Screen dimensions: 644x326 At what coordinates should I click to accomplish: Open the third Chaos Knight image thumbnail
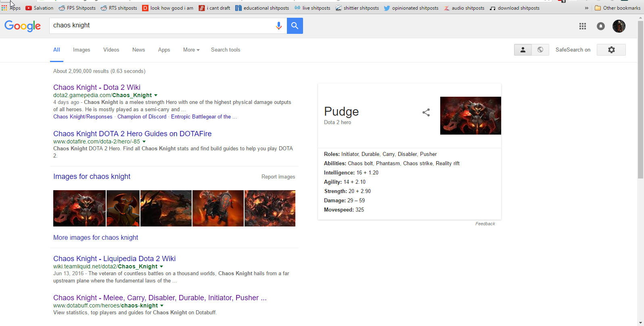click(x=166, y=208)
